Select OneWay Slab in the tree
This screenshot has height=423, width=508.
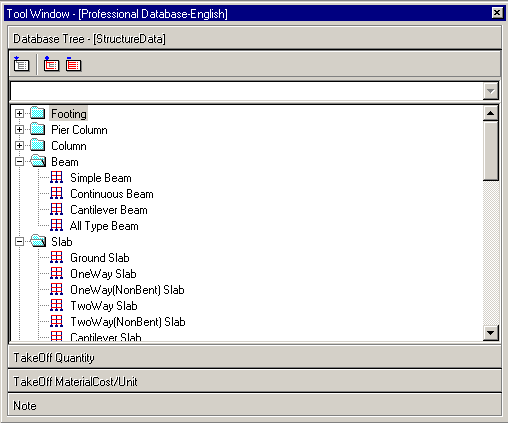click(x=103, y=274)
